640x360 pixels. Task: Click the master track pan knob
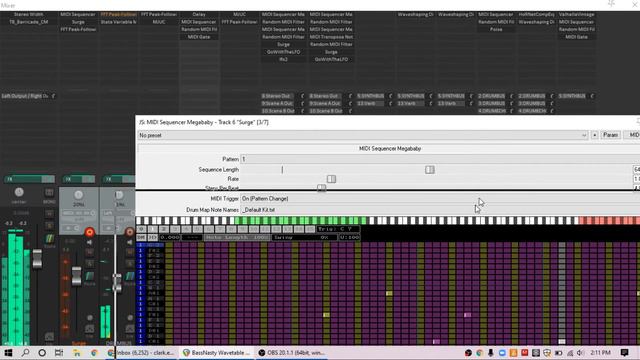[19, 192]
